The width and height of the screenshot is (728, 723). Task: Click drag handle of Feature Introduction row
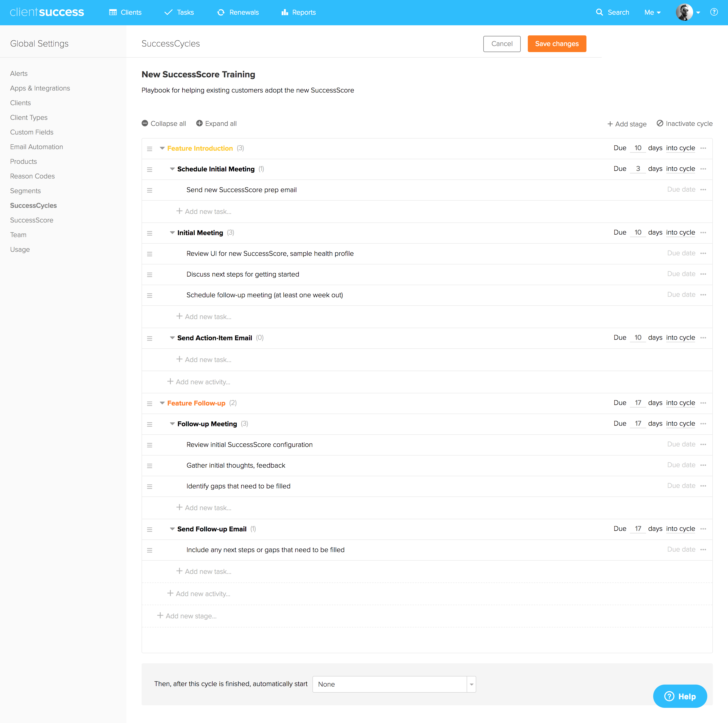(x=150, y=149)
